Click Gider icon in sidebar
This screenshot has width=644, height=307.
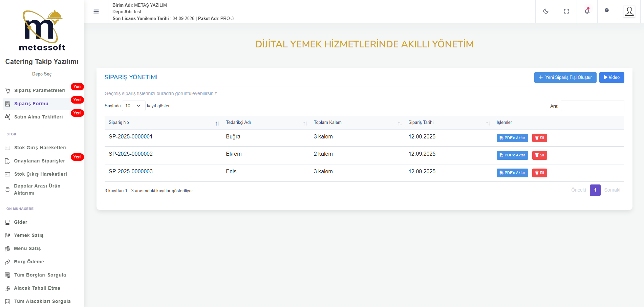[7, 222]
